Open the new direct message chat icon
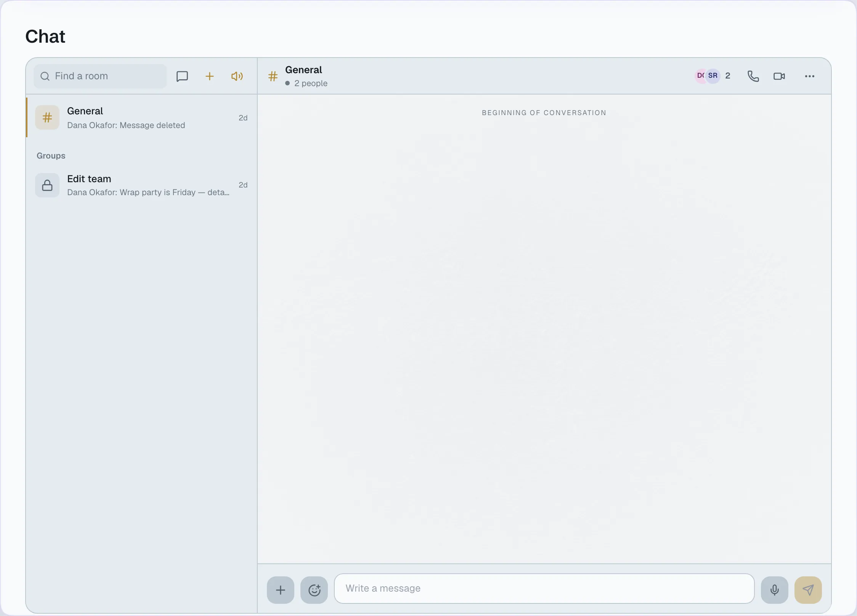Image resolution: width=857 pixels, height=616 pixels. click(182, 76)
